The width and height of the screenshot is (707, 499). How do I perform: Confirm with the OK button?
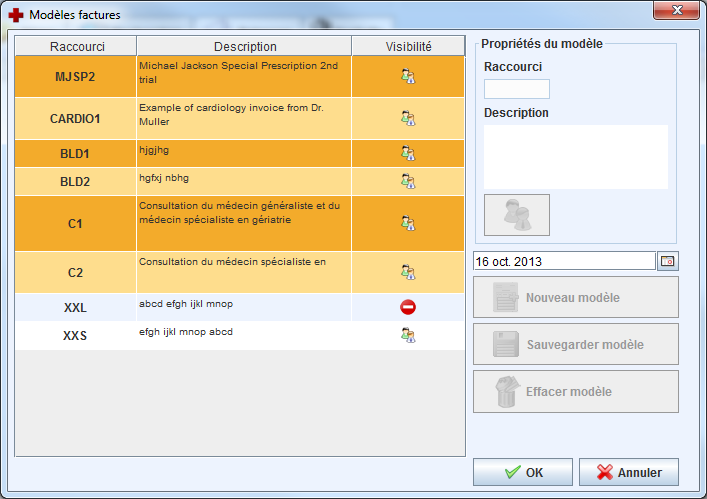523,472
